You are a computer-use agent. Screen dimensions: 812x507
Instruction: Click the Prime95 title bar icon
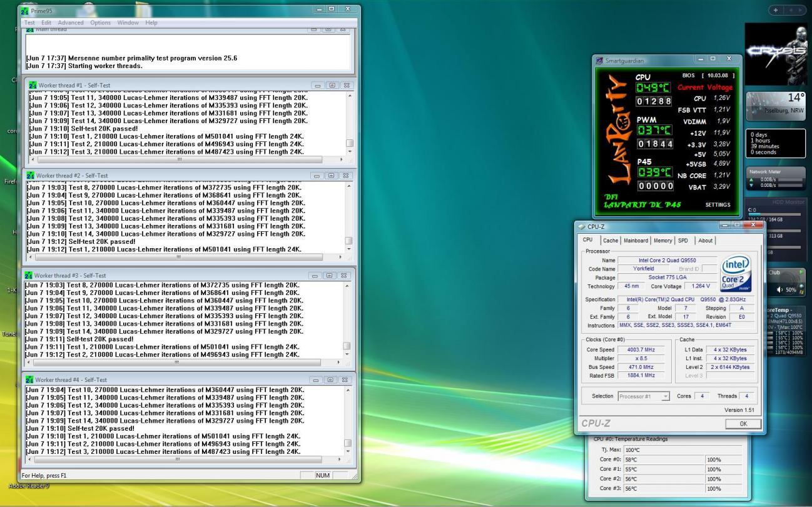[25, 11]
